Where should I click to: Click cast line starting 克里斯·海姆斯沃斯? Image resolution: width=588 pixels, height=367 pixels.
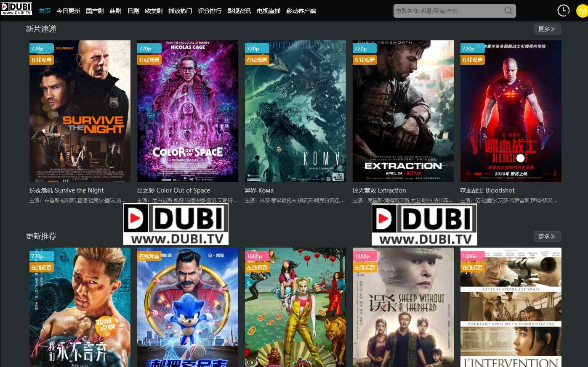(x=403, y=201)
